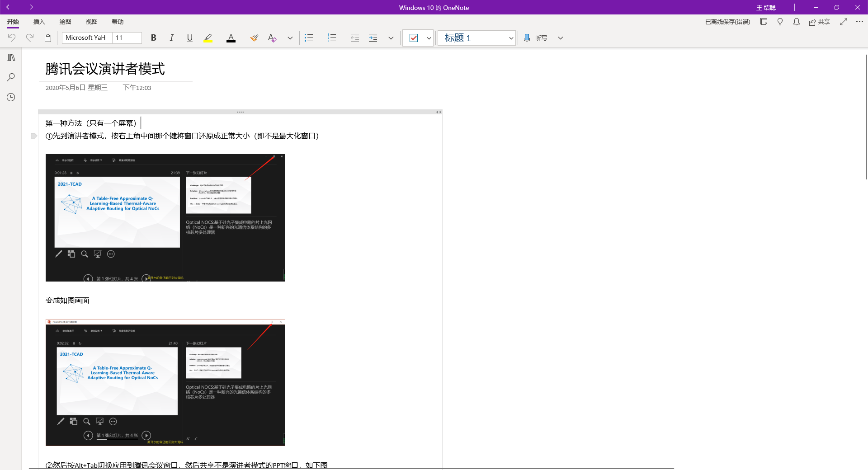Switch to the 绘图 tab
This screenshot has width=868, height=470.
tap(66, 22)
